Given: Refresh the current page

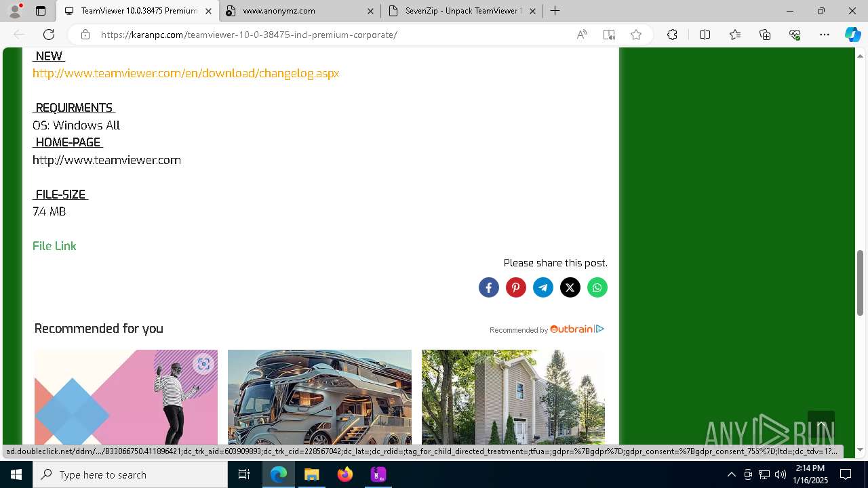Looking at the screenshot, I should coord(49,35).
